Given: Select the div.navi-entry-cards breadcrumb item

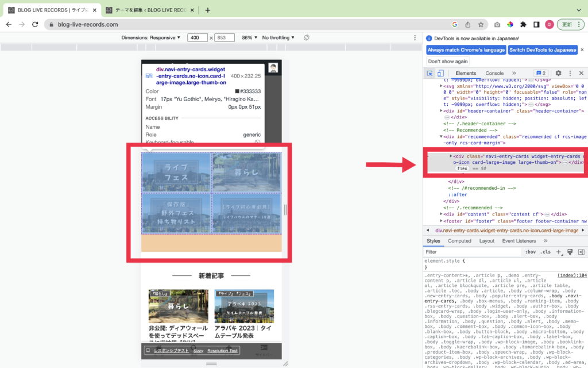Looking at the screenshot, I should point(506,231).
